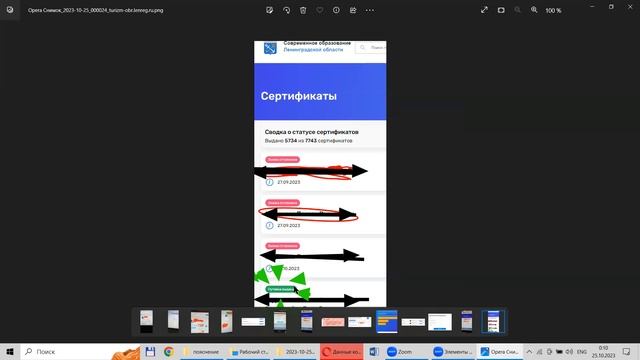Select the second filmstrip thumbnail
This screenshot has width=640, height=360.
tap(173, 321)
